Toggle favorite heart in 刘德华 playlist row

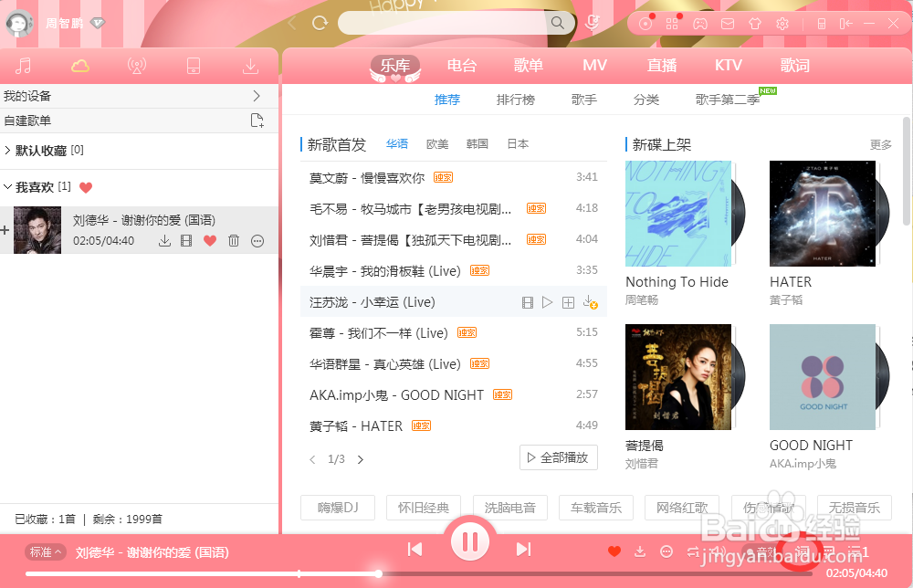pyautogui.click(x=210, y=240)
